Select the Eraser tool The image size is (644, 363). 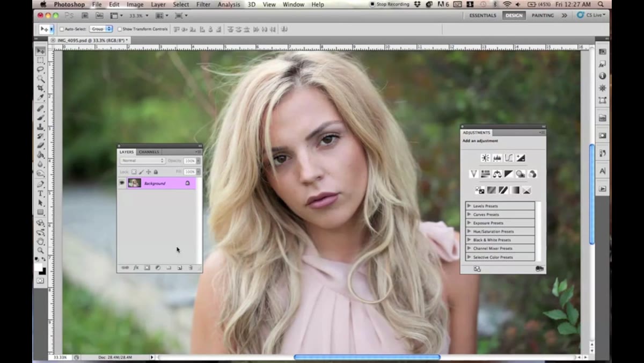click(x=40, y=146)
